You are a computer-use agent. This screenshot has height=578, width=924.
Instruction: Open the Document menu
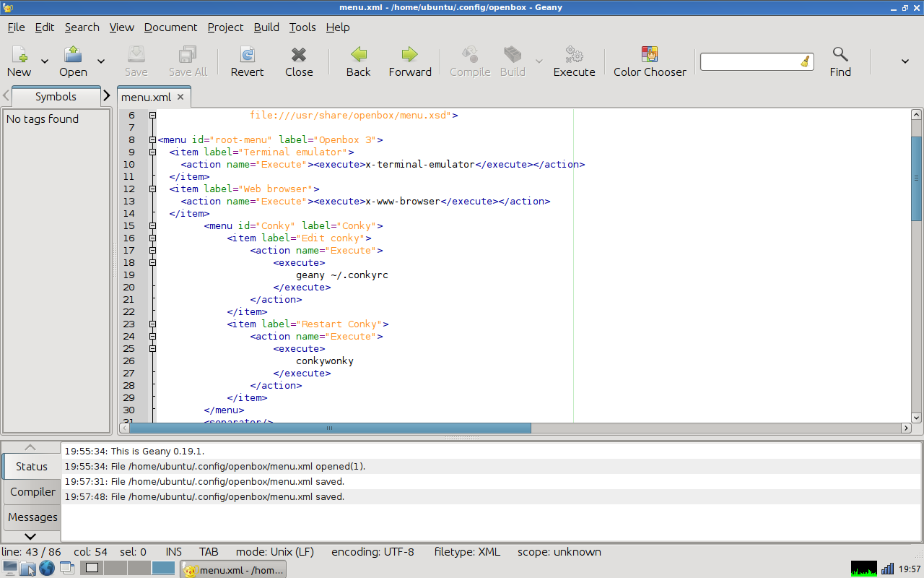click(x=170, y=27)
